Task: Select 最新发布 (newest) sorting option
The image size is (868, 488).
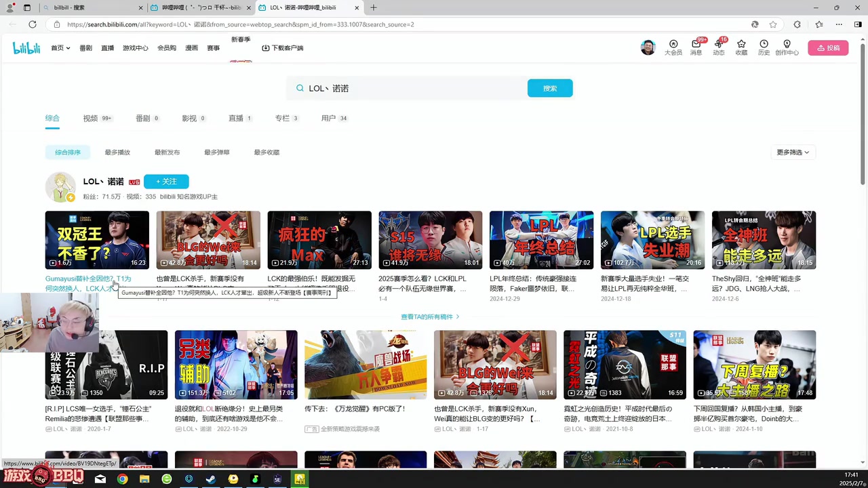Action: coord(167,152)
